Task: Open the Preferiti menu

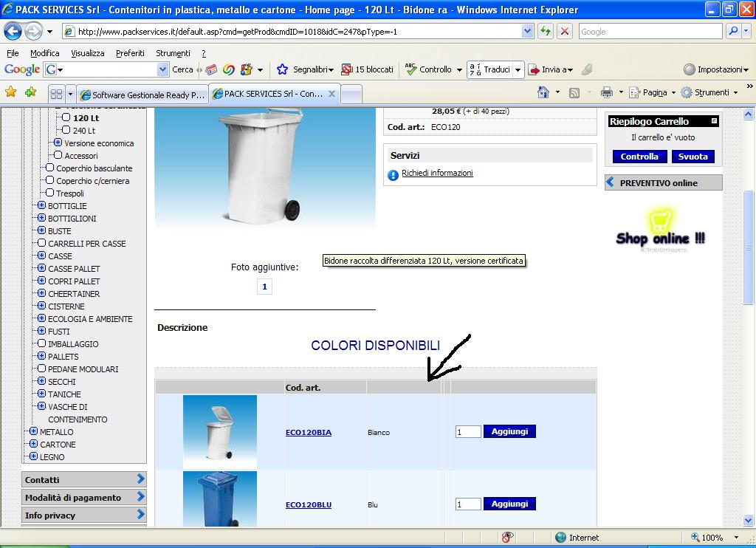Action: pyautogui.click(x=130, y=53)
